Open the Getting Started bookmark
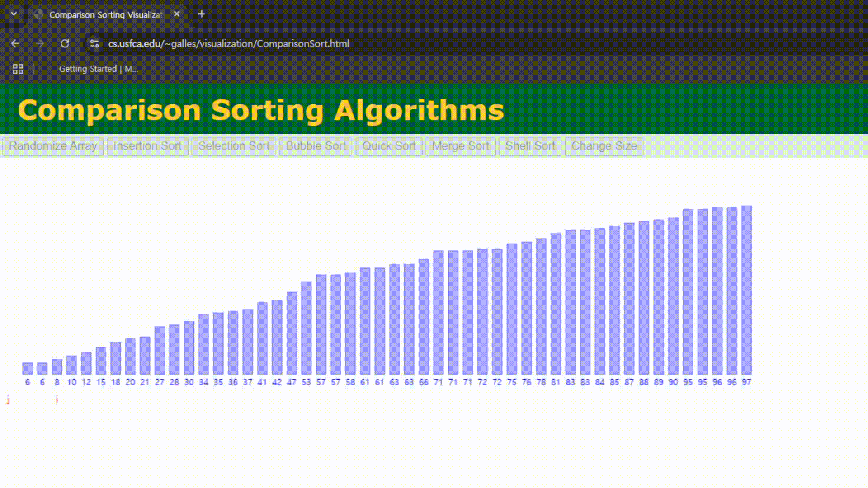 pyautogui.click(x=98, y=69)
